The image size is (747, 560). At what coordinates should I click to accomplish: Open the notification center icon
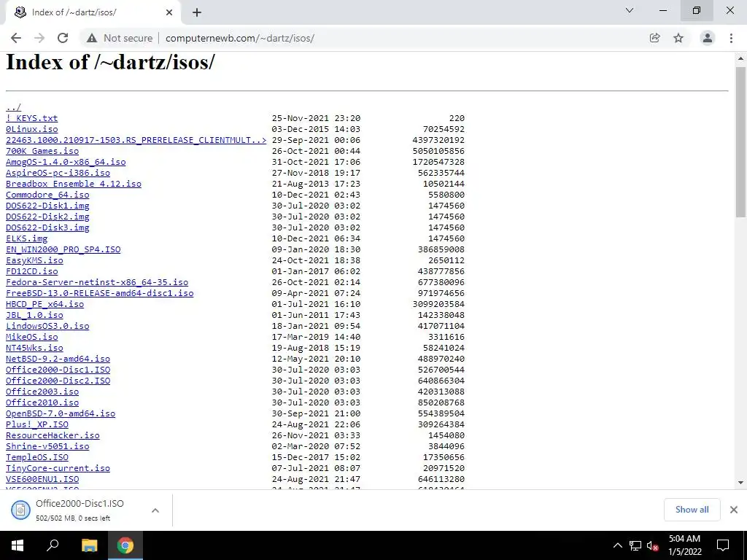(x=723, y=545)
